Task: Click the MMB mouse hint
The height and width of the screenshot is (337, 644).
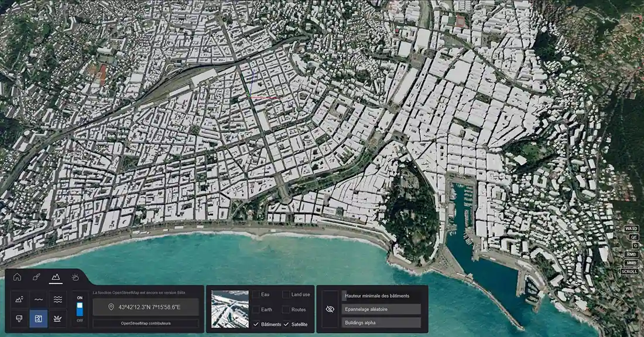Action: (x=631, y=263)
